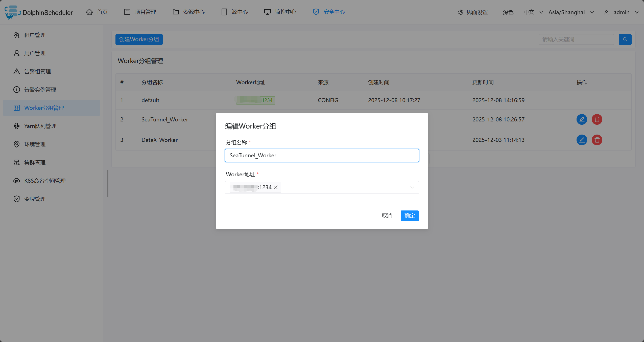
Task: Click the group name input field
Action: (322, 156)
